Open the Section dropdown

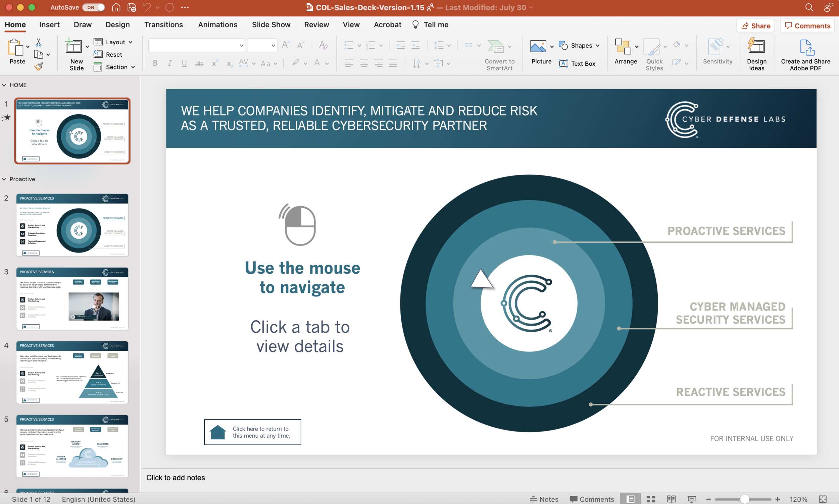[x=114, y=67]
